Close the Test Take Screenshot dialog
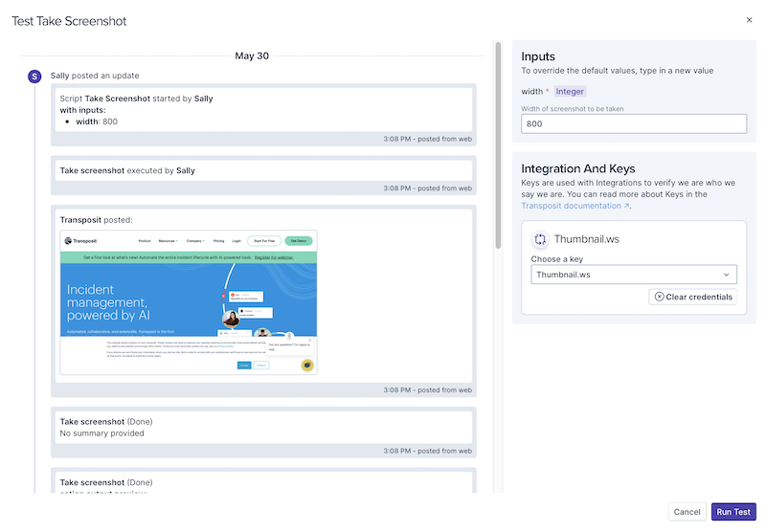Viewport: 766px width, 532px height. [x=749, y=20]
